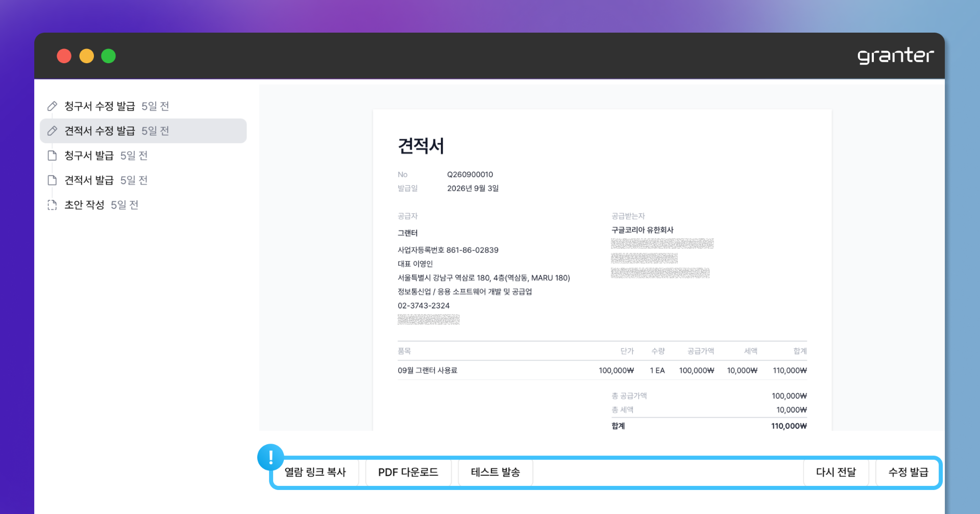The height and width of the screenshot is (514, 980).
Task: Click the supplier name 그랜터
Action: (x=408, y=233)
